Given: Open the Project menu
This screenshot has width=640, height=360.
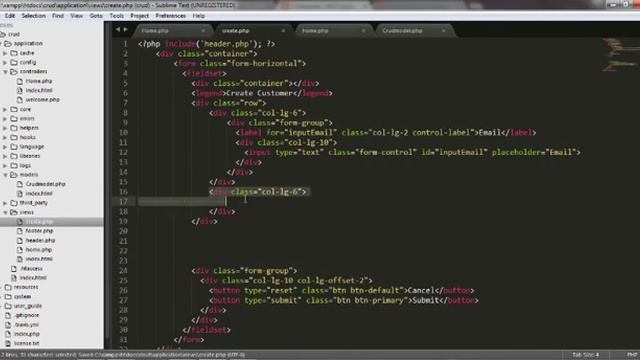Looking at the screenshot, I should (x=140, y=16).
